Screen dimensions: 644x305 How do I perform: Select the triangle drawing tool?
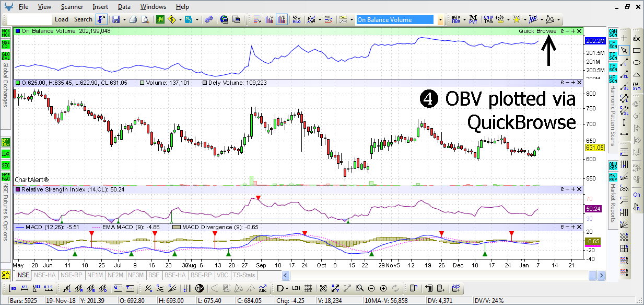[637, 75]
